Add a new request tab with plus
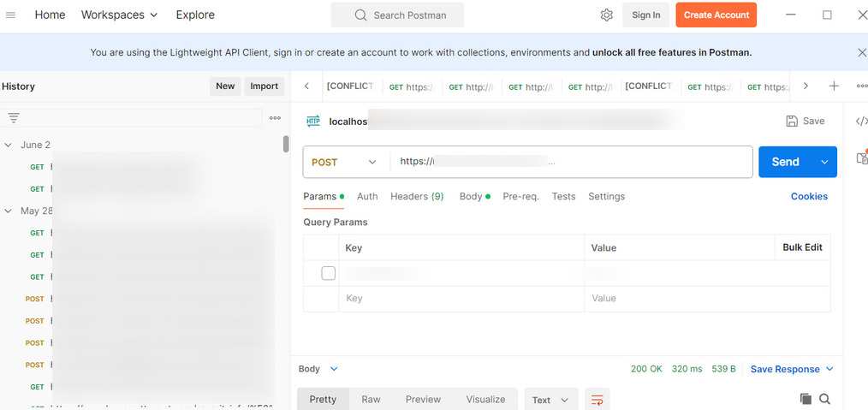Viewport: 868px width, 410px height. click(834, 86)
